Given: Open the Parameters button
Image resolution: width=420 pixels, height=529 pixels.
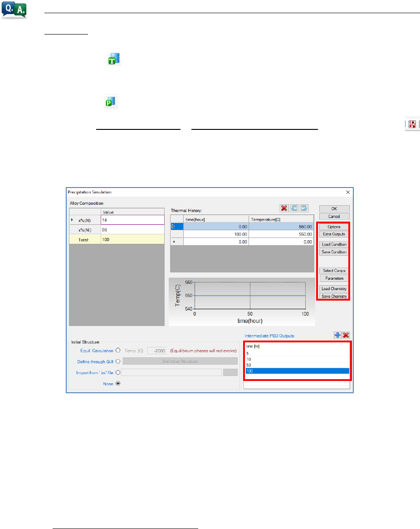Looking at the screenshot, I should [334, 278].
